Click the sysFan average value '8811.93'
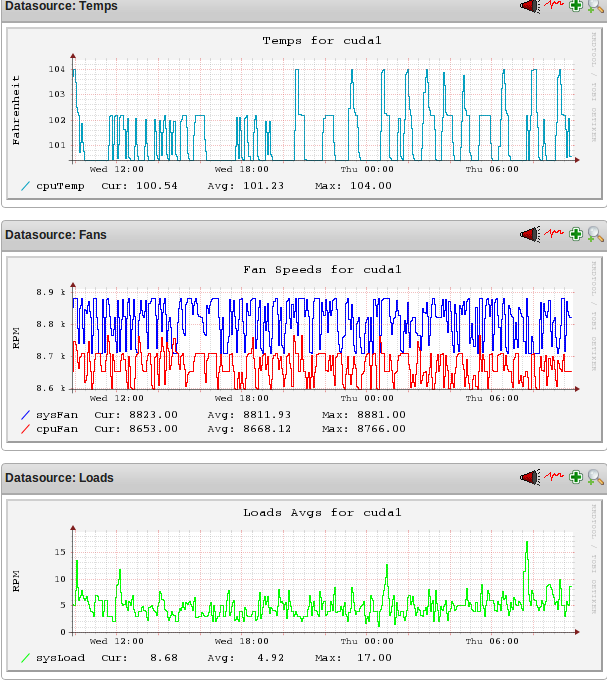Image resolution: width=607 pixels, height=681 pixels. tap(267, 415)
